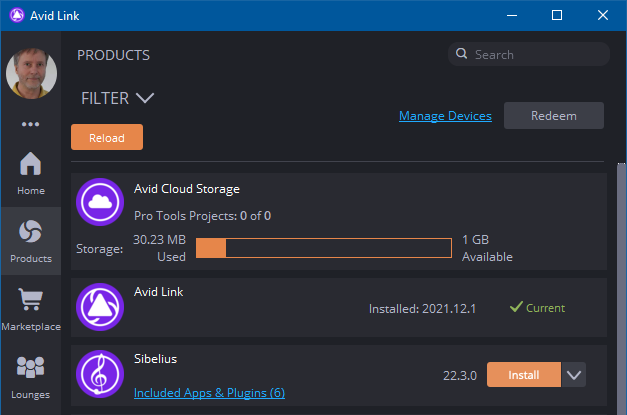Close the Avid Link window
The width and height of the screenshot is (627, 415).
tap(603, 16)
